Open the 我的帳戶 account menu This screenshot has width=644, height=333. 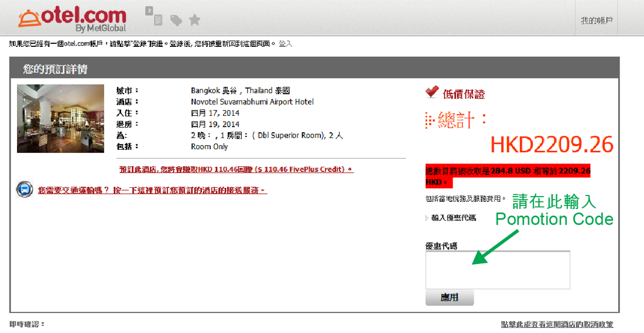596,20
